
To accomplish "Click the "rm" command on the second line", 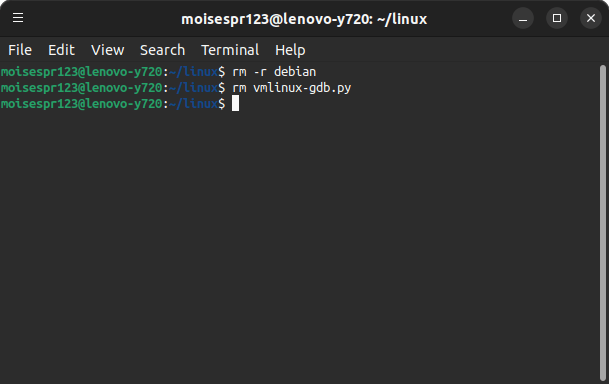I will click(x=239, y=88).
